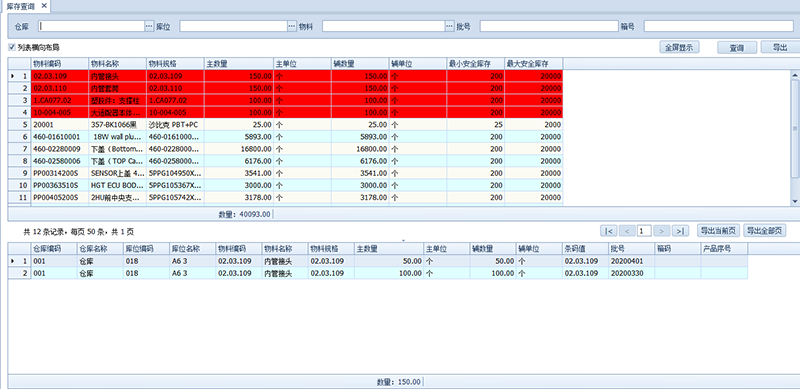Click cell PP00363510S
800x389 pixels.
(x=60, y=185)
